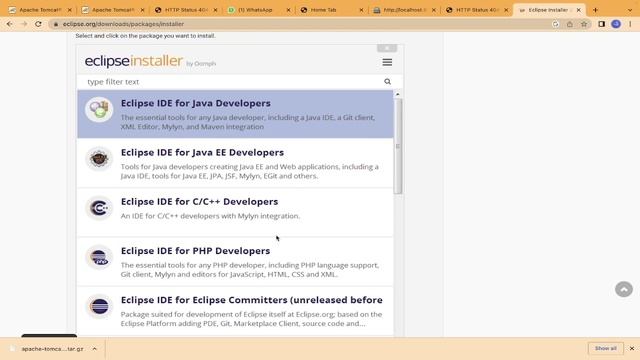Click the package list scroll-up arrow
Viewport: 640px width, 360px height.
tap(398, 94)
